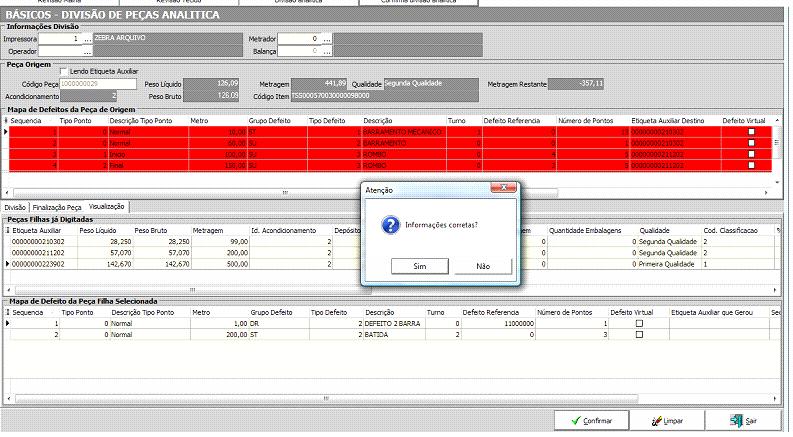This screenshot has height=437, width=793.
Task: Open Metrador lookup ellipsis button
Action: point(325,38)
